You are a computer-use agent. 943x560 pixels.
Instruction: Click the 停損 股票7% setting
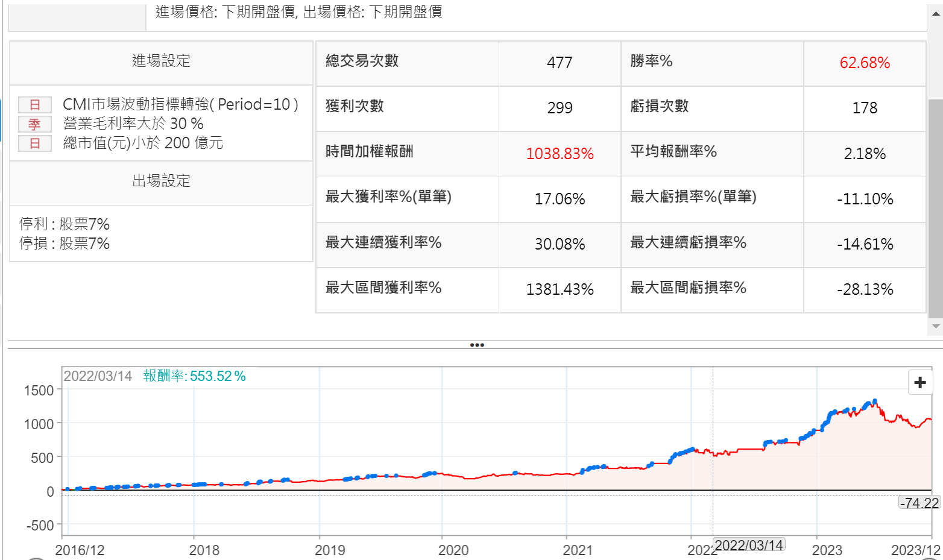(65, 244)
